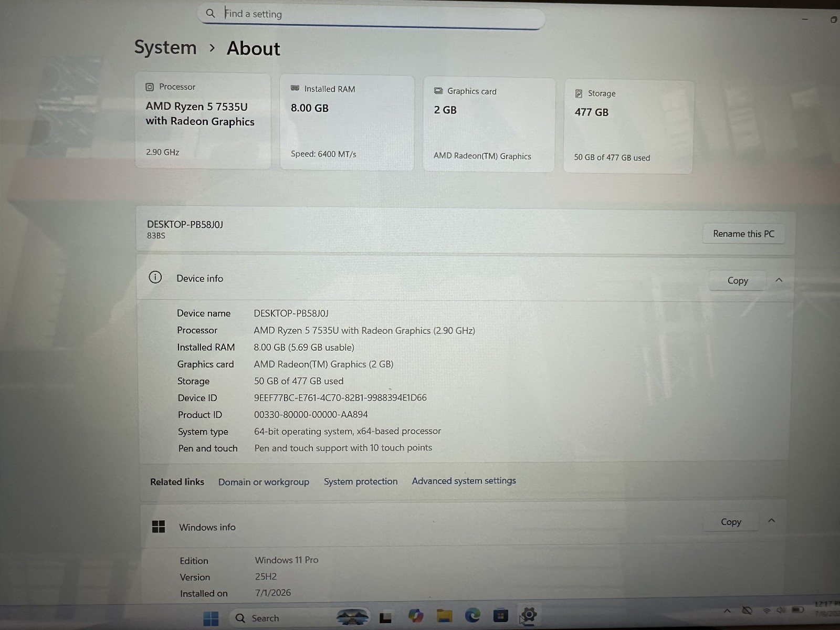Copy the Device info details
The width and height of the screenshot is (840, 630).
(738, 280)
